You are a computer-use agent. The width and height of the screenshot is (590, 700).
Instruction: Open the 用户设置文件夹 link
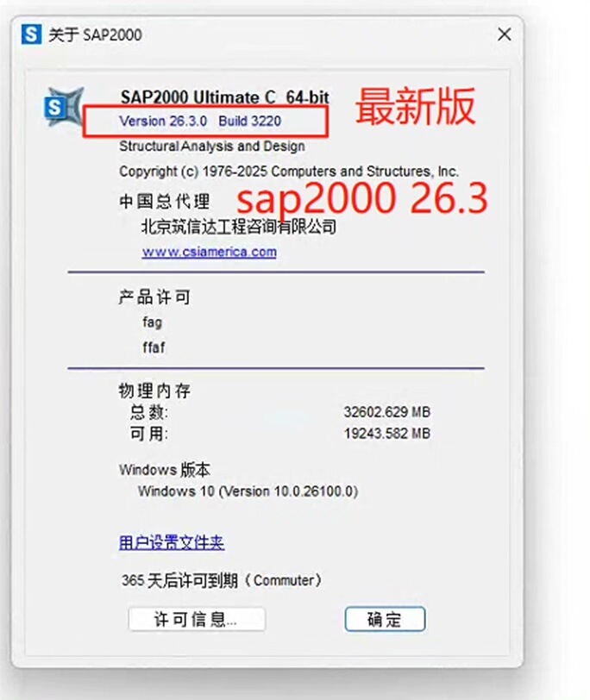point(172,542)
